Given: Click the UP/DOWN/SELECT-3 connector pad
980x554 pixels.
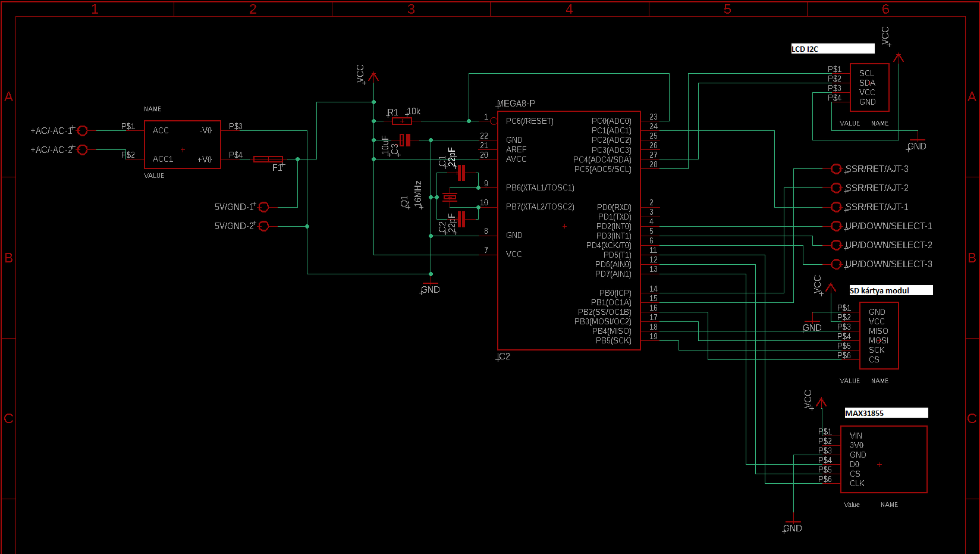Looking at the screenshot, I should click(836, 264).
